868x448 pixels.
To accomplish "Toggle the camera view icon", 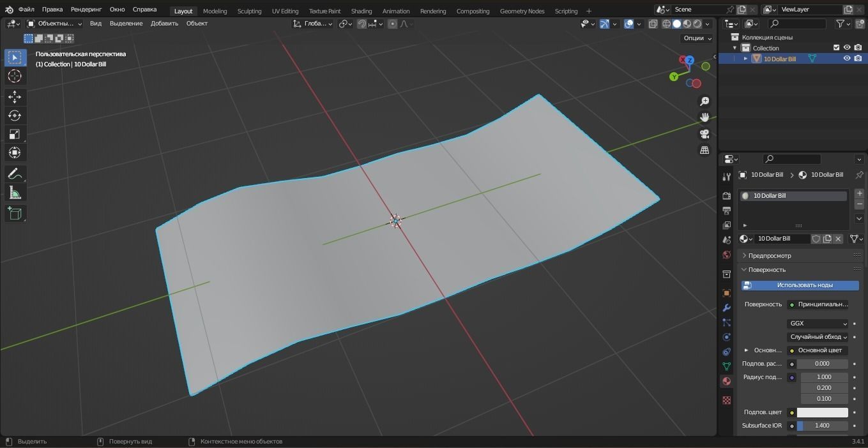I will point(704,134).
